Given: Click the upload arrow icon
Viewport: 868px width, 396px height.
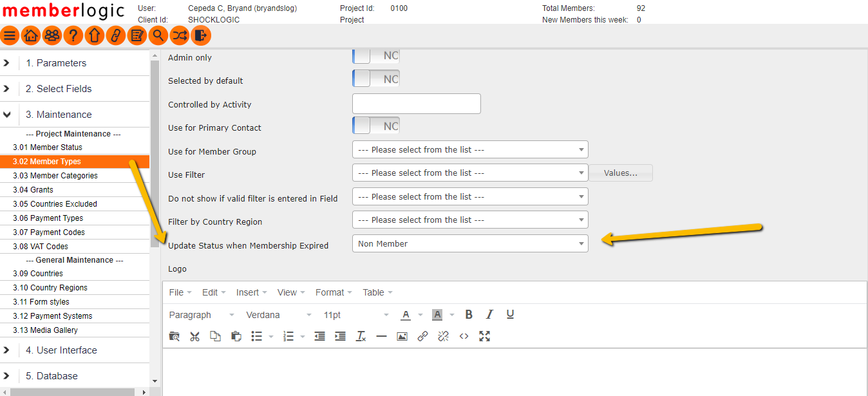Looking at the screenshot, I should pyautogui.click(x=95, y=35).
